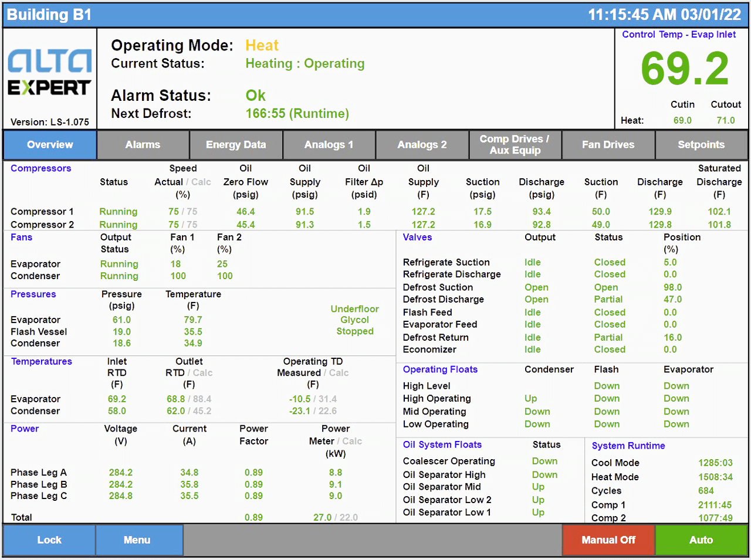Open the Comp Drives / Aux Equip tab
Image resolution: width=751 pixels, height=560 pixels.
tap(515, 144)
